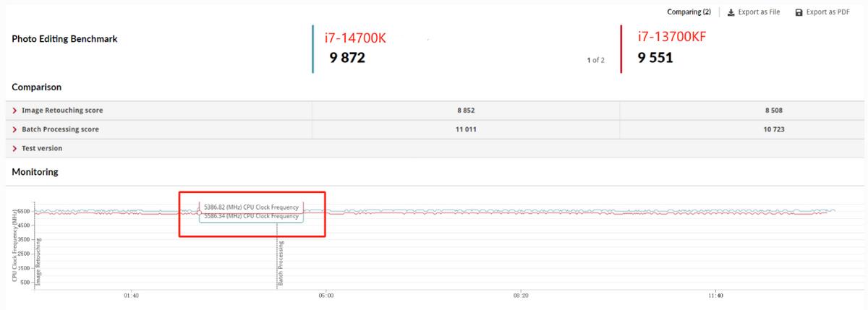Select the 8 852 retouching score cell
Screen dimensions: 868x310
click(x=466, y=111)
